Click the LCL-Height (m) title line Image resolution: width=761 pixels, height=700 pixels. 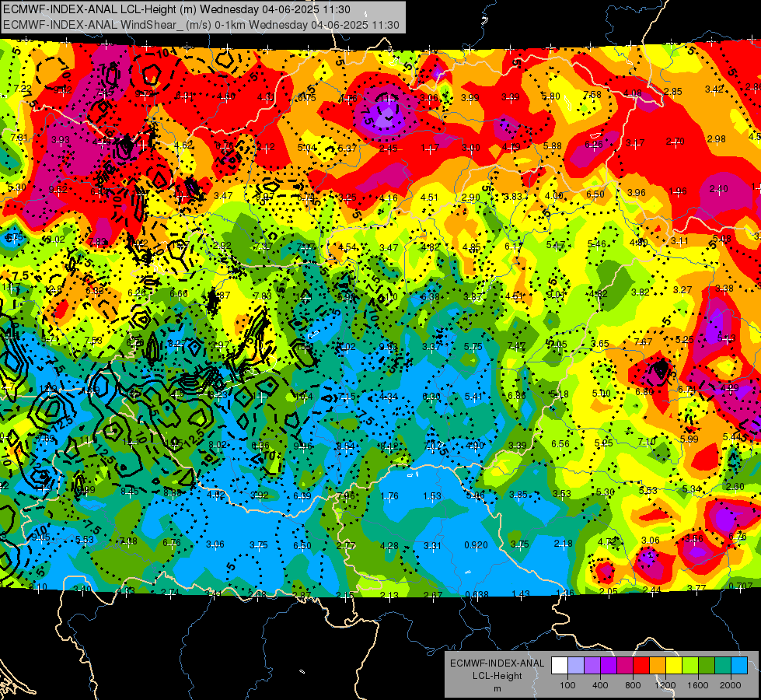[176, 9]
